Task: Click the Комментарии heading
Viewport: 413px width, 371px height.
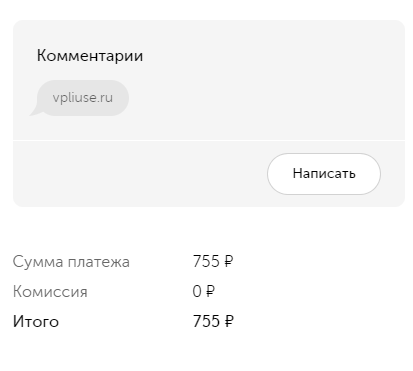Action: [90, 56]
